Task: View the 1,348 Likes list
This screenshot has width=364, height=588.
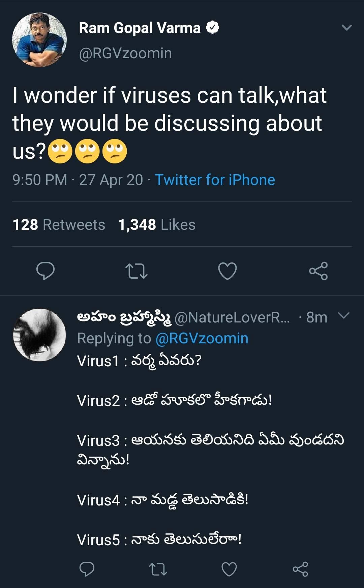Action: click(157, 225)
